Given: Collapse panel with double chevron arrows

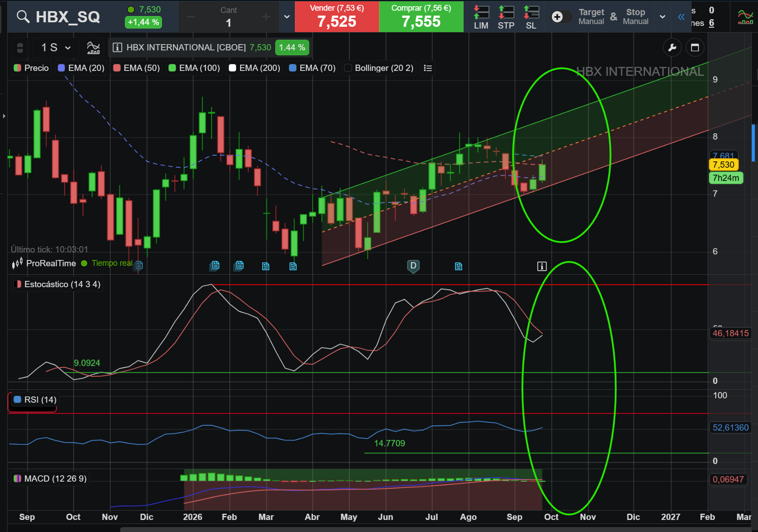Looking at the screenshot, I should pyautogui.click(x=681, y=17).
